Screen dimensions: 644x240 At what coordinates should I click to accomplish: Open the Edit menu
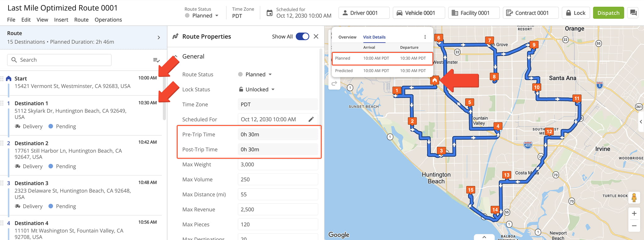26,20
